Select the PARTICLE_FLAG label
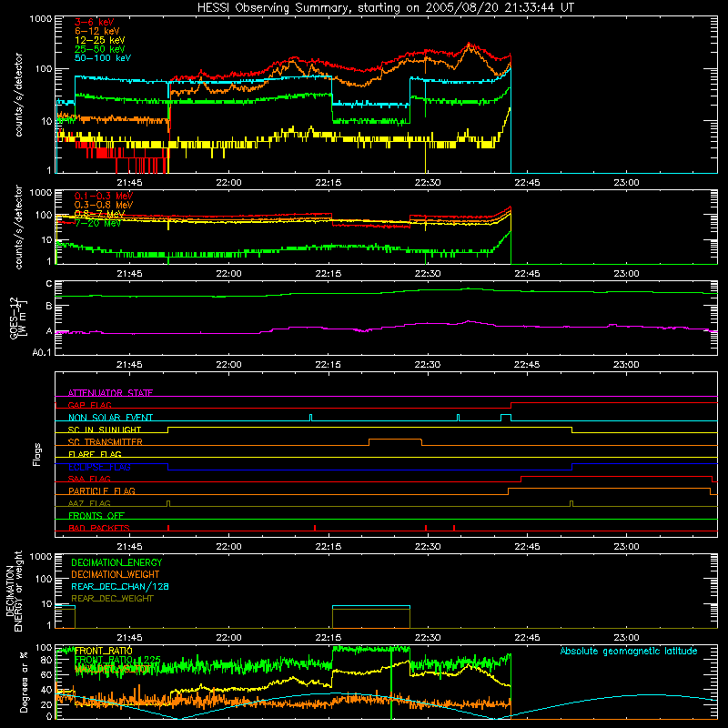The height and width of the screenshot is (728, 728). (x=102, y=490)
